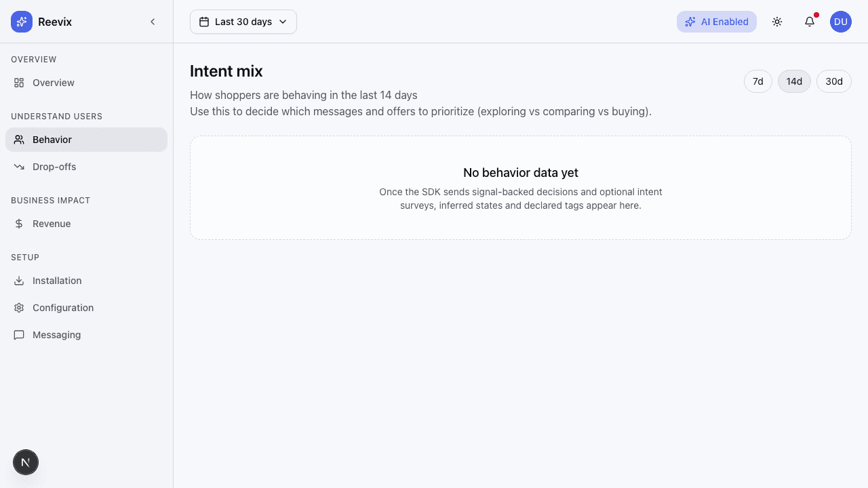Select the 30d time range
The height and width of the screenshot is (488, 868).
point(834,81)
